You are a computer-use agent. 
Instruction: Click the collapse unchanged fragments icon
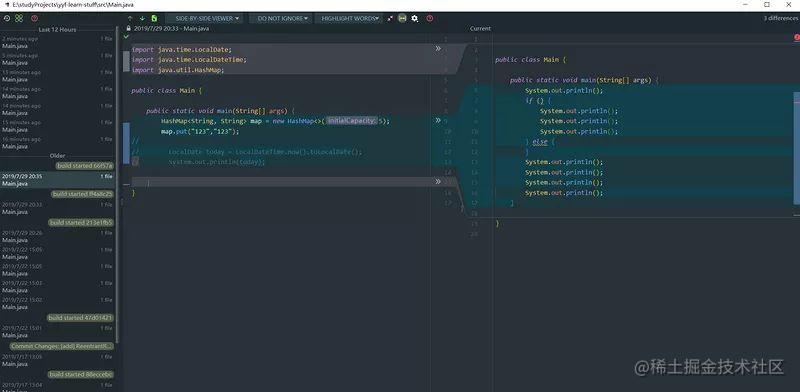tap(390, 18)
